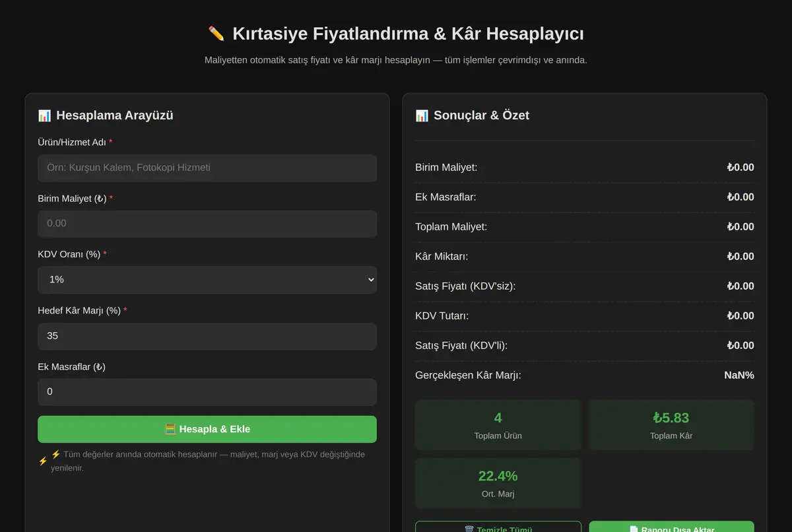Click the NaN% value
This screenshot has height=532, width=792.
point(739,376)
